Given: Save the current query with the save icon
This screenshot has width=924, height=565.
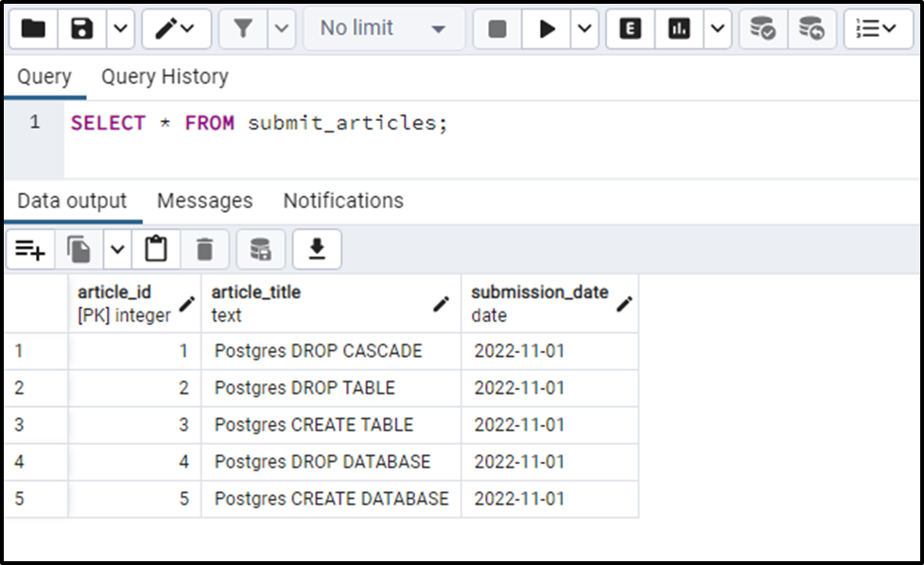Looking at the screenshot, I should [x=79, y=28].
